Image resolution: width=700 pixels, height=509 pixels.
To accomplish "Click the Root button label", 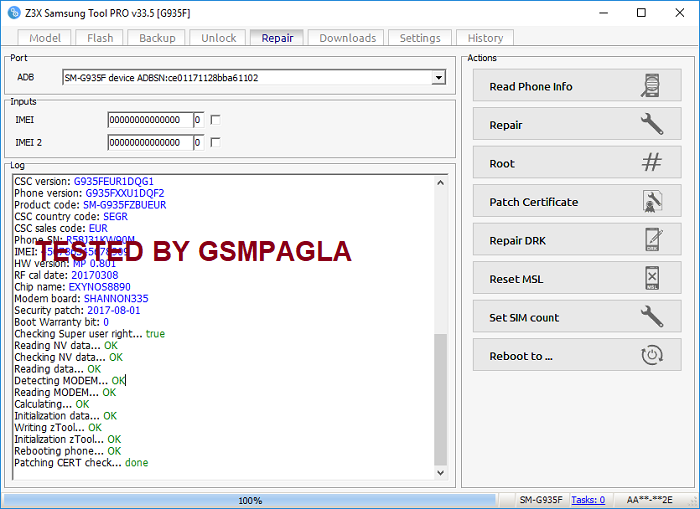I will click(x=502, y=163).
